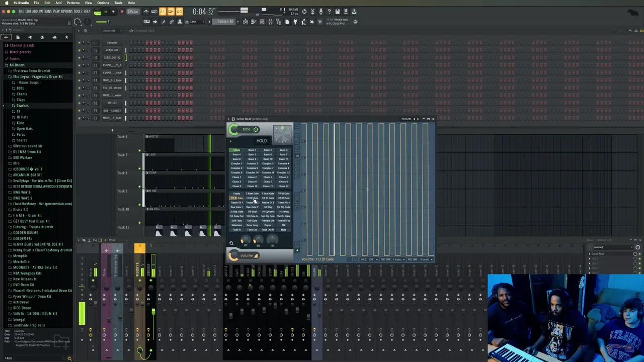Screen dimensions: 644x362
Task: Open the Gross Beat settings gear
Action: pyautogui.click(x=233, y=119)
